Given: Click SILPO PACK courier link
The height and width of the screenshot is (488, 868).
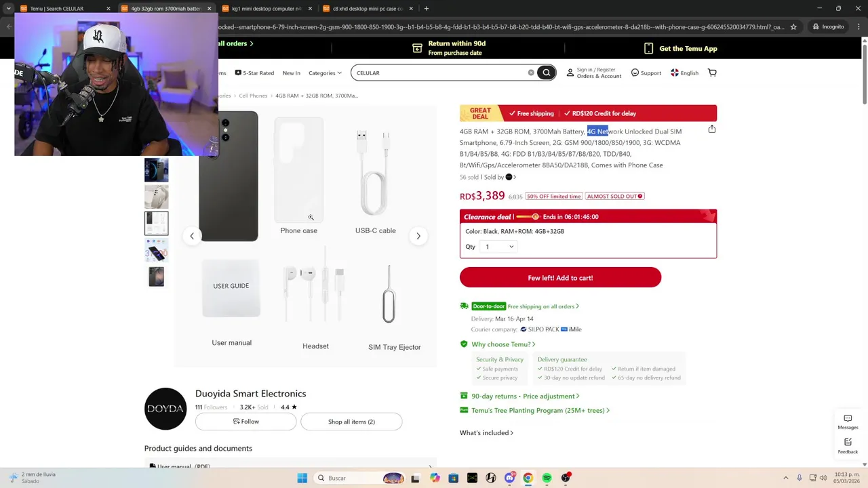Looking at the screenshot, I should [x=540, y=329].
